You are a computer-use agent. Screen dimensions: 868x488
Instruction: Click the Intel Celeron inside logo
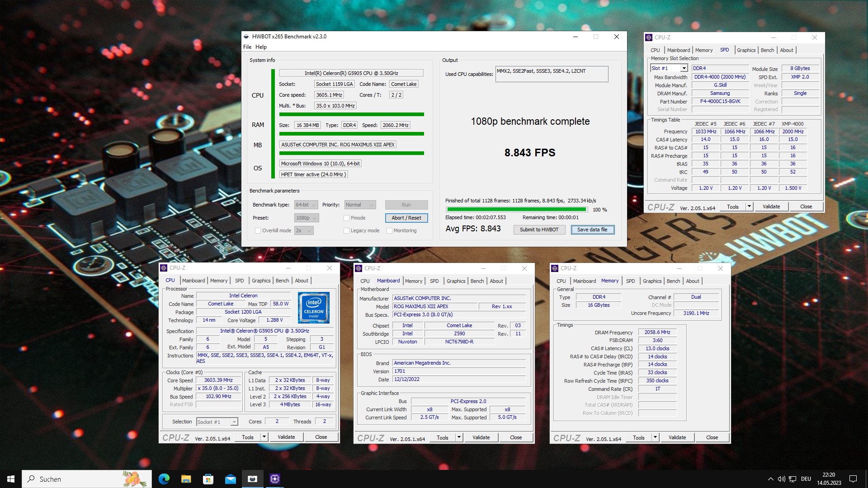tap(314, 307)
